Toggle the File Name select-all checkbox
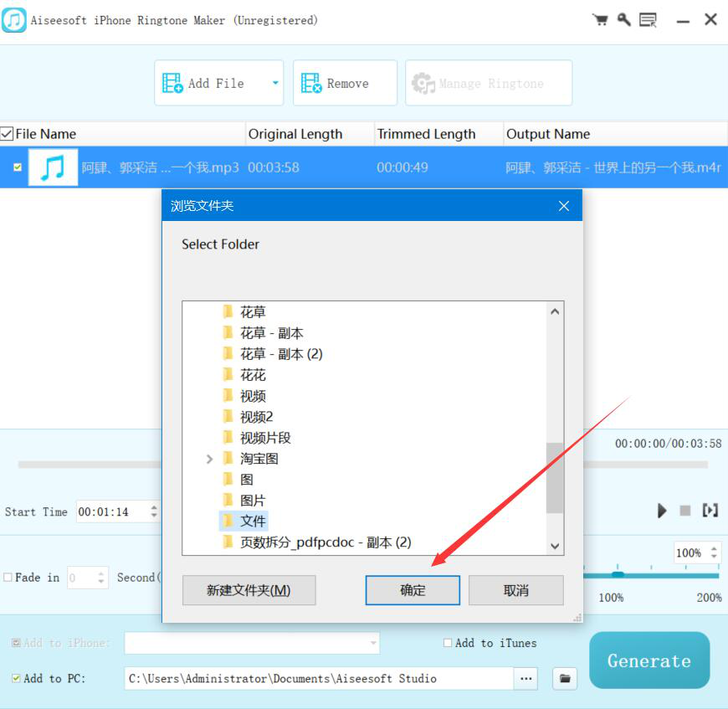 tap(7, 134)
